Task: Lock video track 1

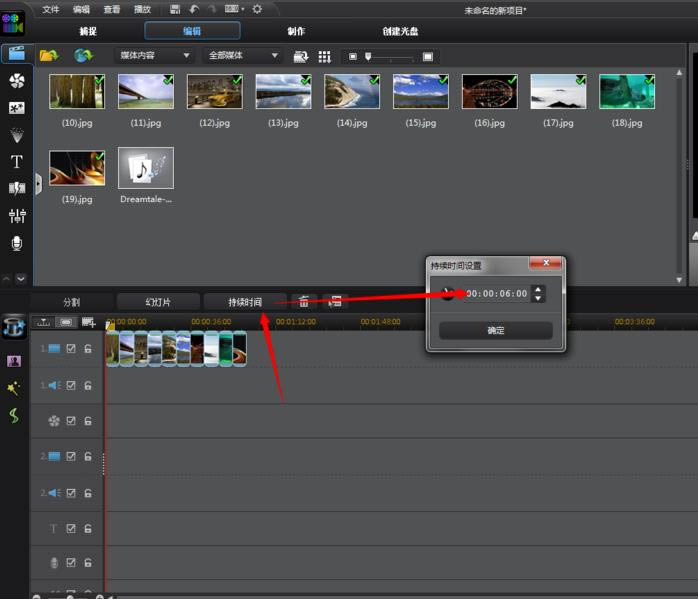Action: (x=88, y=348)
